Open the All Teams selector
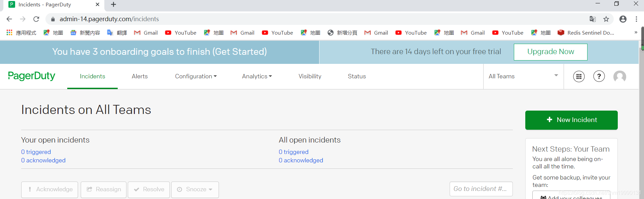644x199 pixels. (x=523, y=76)
